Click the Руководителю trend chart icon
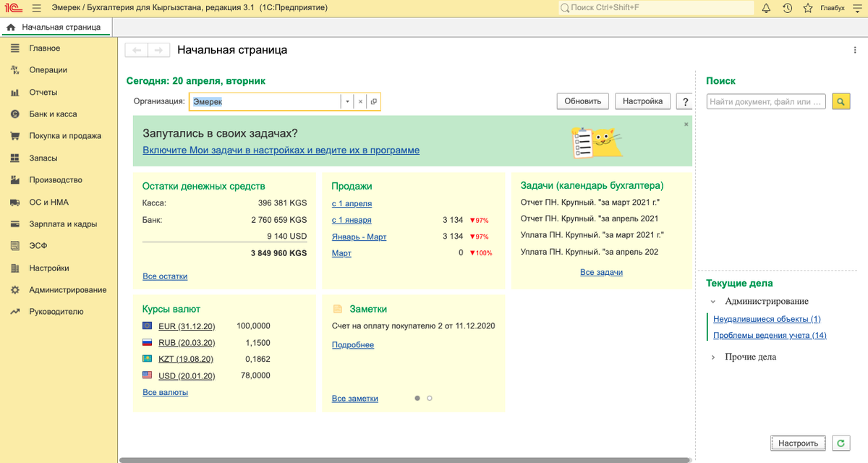Viewport: 868px width, 463px height. click(14, 312)
